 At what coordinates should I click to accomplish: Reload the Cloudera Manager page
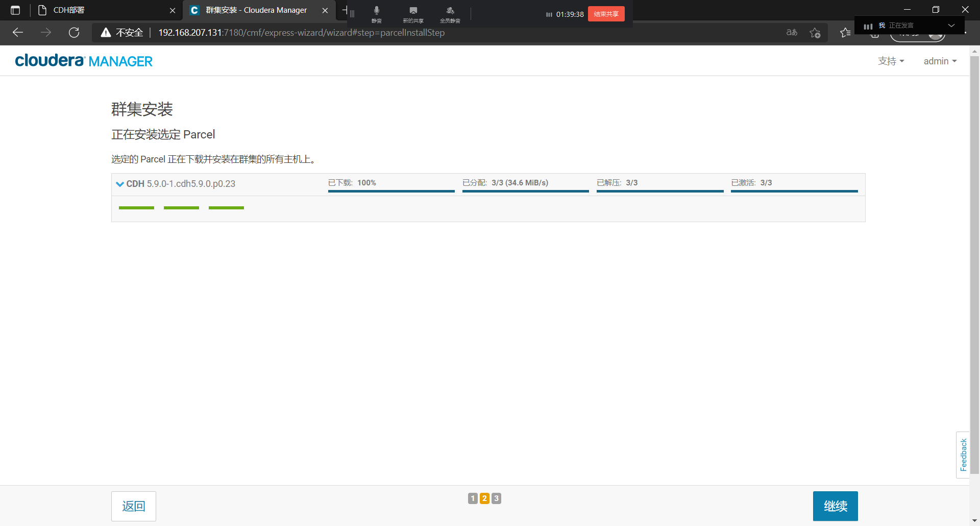[74, 33]
